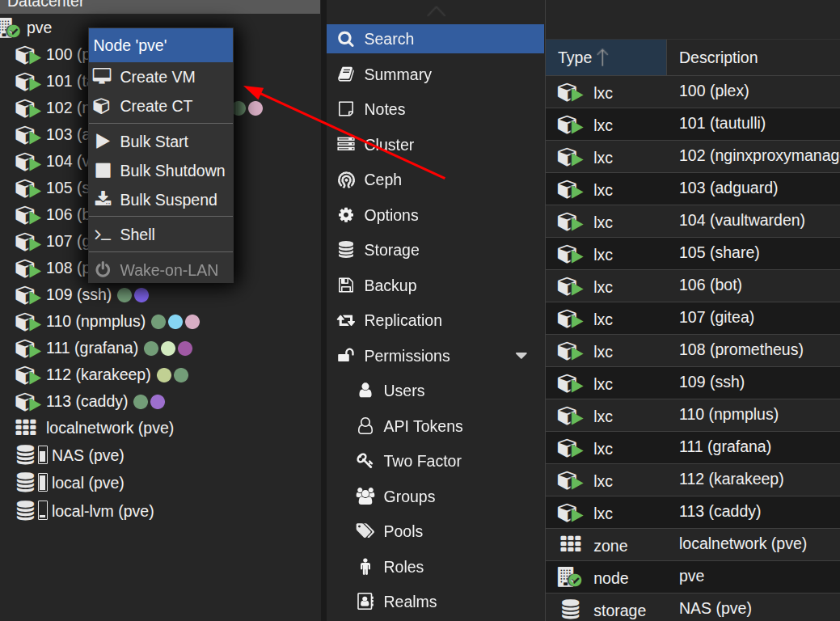Click the Roles person icon
This screenshot has width=840, height=621.
coord(365,567)
